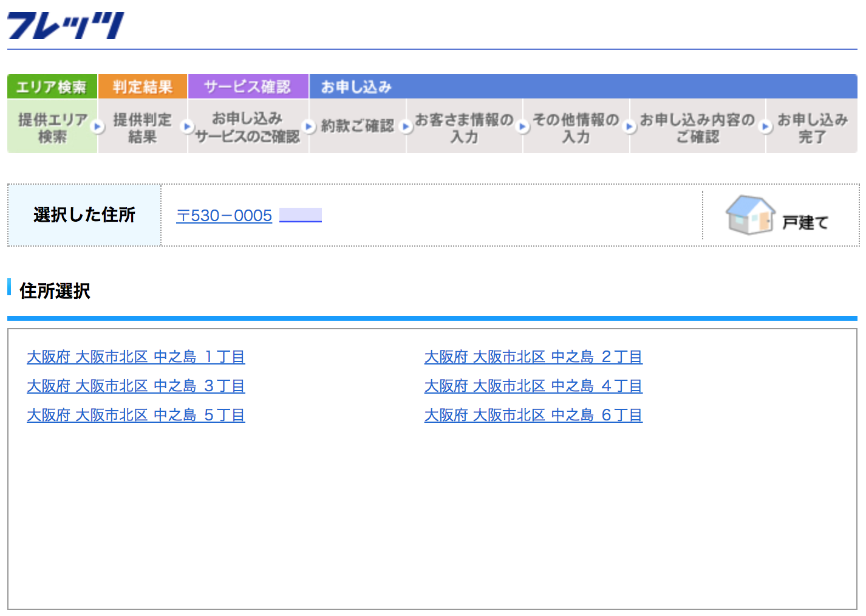Open the サービス確認 purple tab

(x=248, y=87)
